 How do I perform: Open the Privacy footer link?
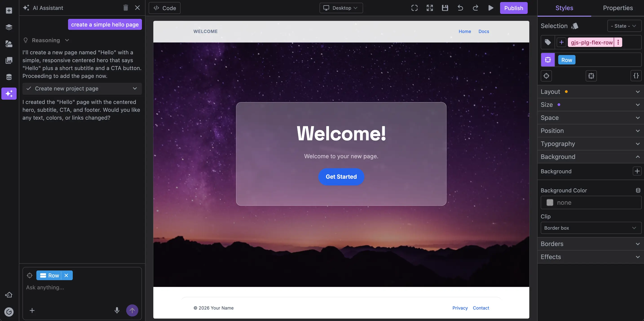(460, 308)
